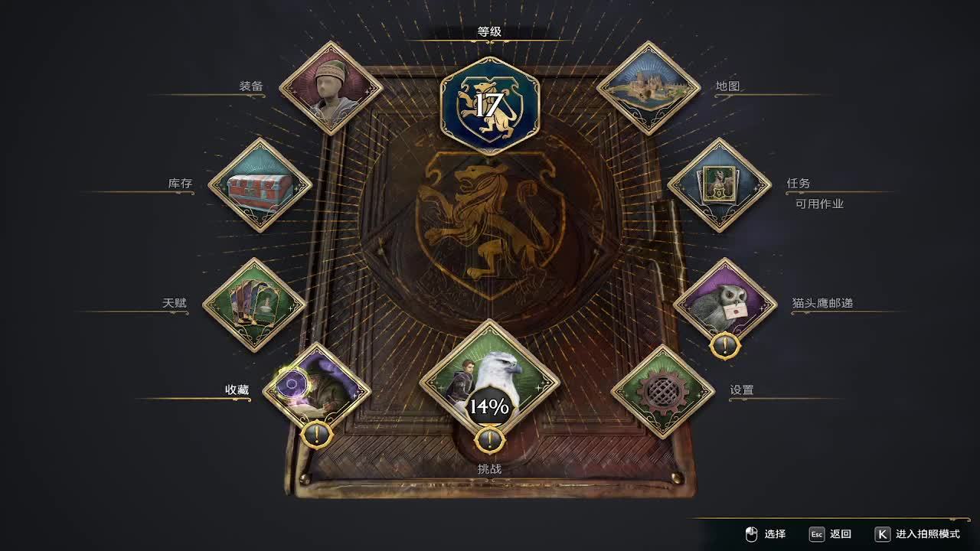Click 进入拍照模式 photo mode button
The width and height of the screenshot is (980, 551).
(917, 534)
